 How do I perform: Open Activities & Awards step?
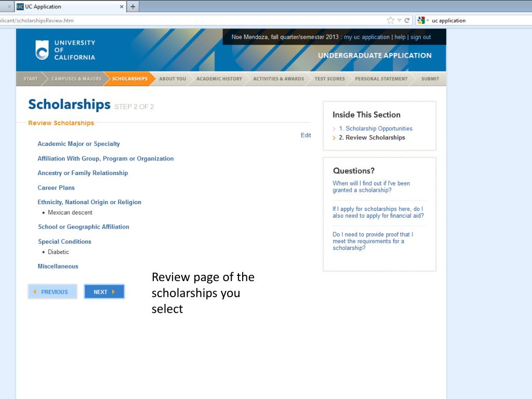(278, 79)
